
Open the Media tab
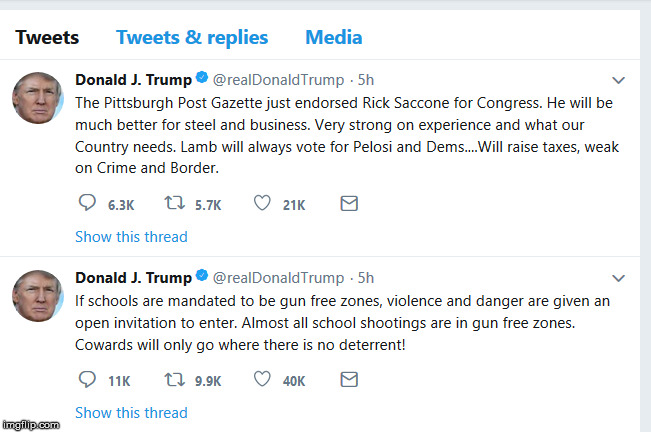pyautogui.click(x=333, y=38)
